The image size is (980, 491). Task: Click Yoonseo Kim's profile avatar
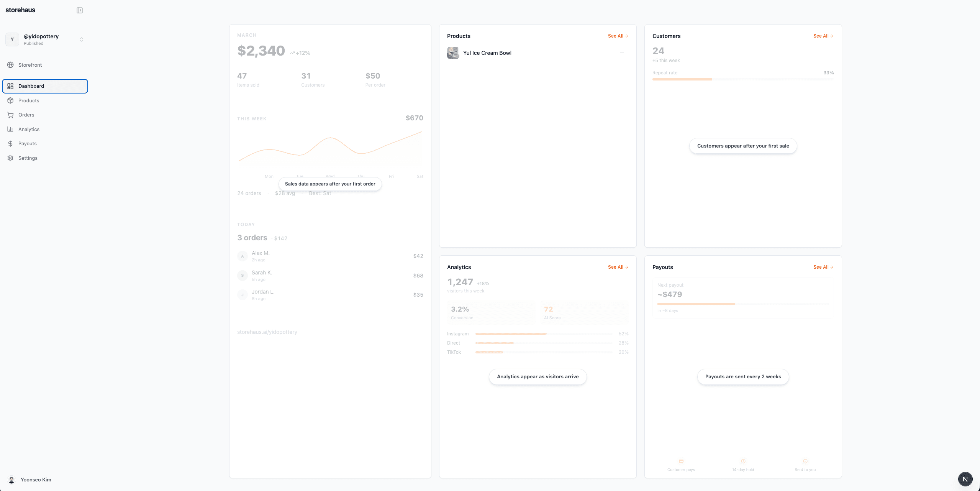tap(12, 480)
